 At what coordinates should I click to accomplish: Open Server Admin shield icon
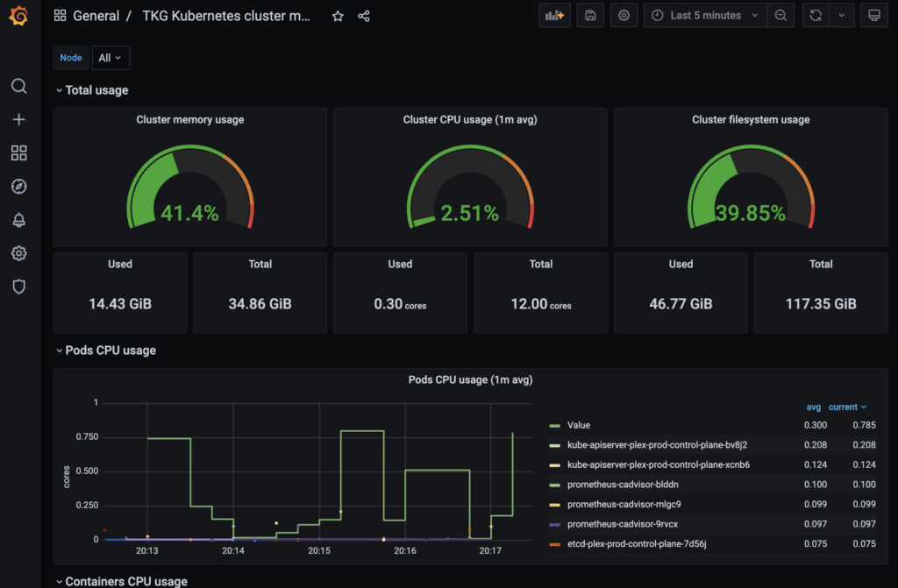pyautogui.click(x=18, y=287)
